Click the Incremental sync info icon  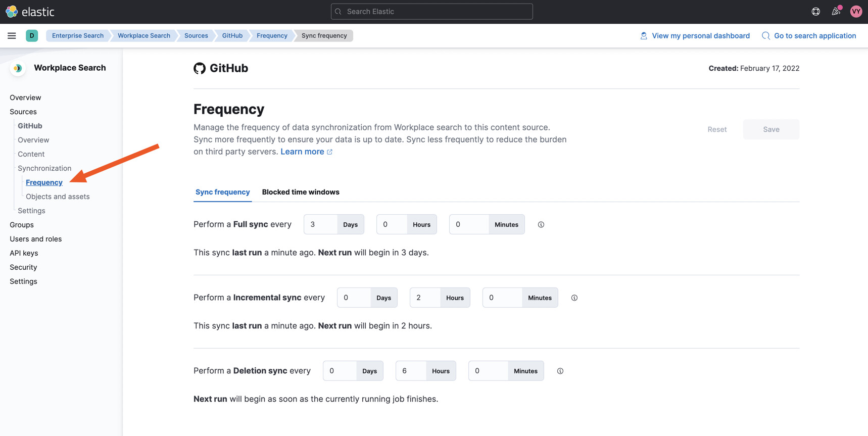coord(574,298)
